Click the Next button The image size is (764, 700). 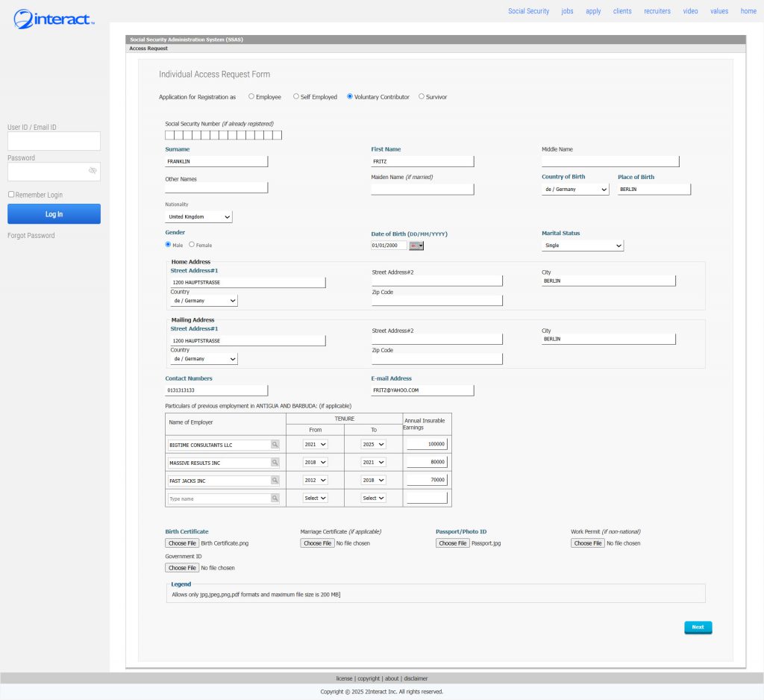698,628
